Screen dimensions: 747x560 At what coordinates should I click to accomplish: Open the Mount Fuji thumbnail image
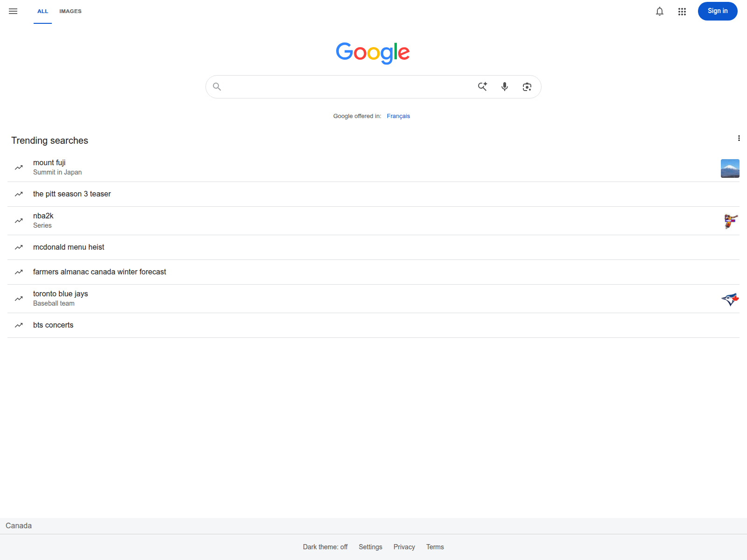click(x=730, y=168)
